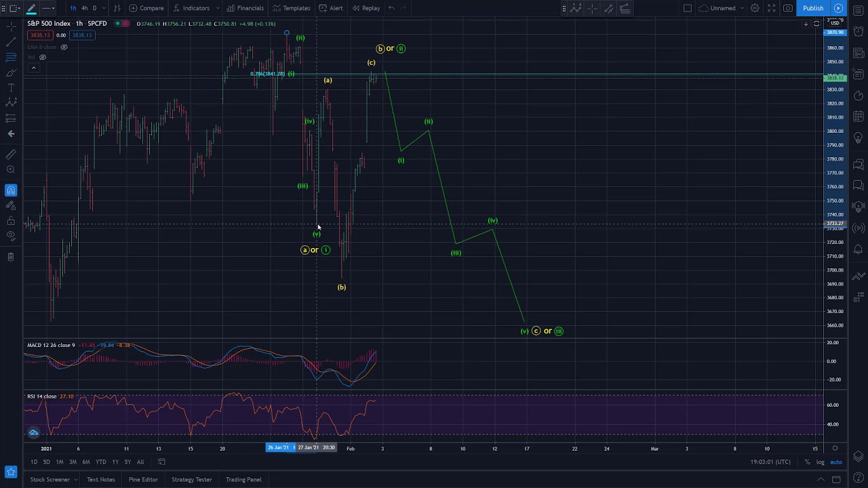Collapse the bottom panel chevron
Viewport: 868px width, 488px height.
click(821, 479)
